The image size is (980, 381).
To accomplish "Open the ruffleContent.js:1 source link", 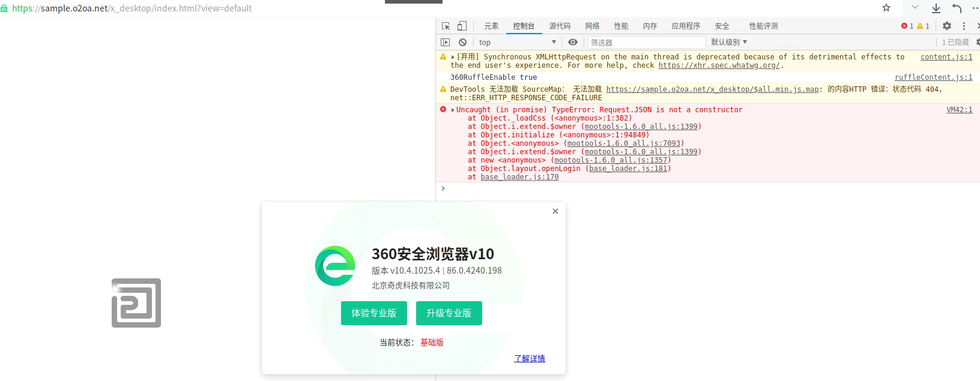I will click(x=934, y=77).
